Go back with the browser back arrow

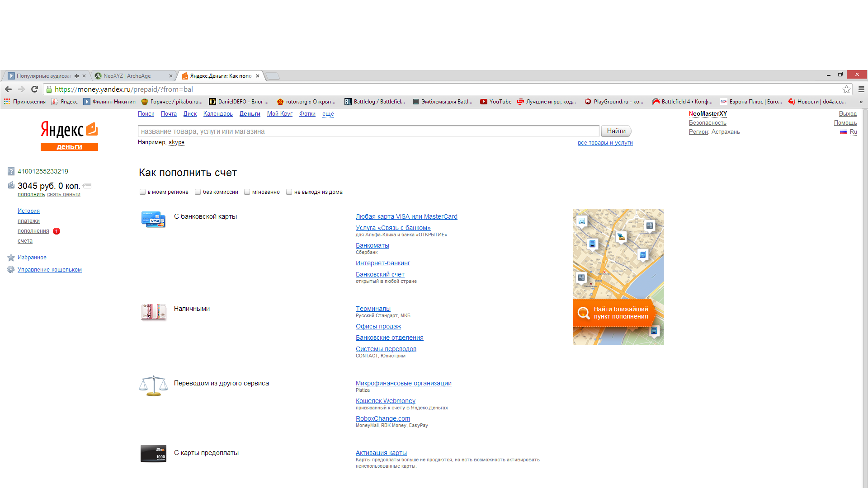(9, 89)
